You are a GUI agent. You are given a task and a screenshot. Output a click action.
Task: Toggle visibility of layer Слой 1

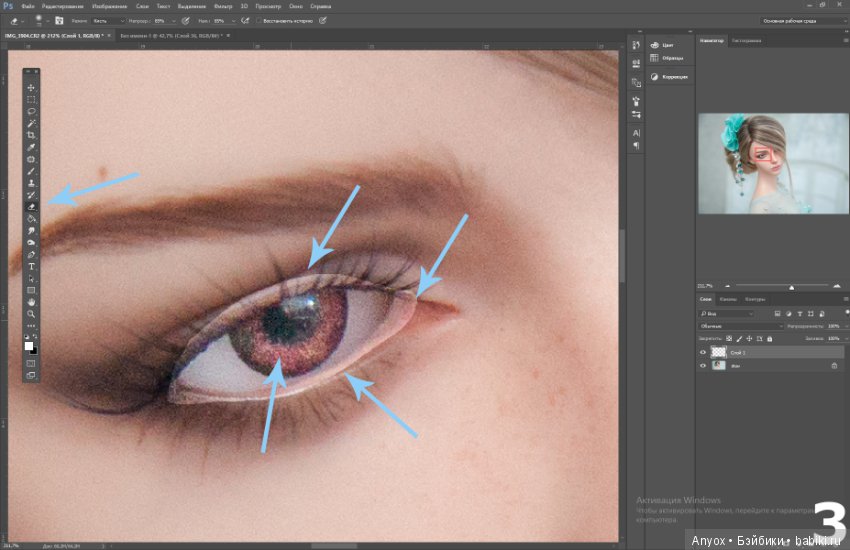click(x=703, y=352)
